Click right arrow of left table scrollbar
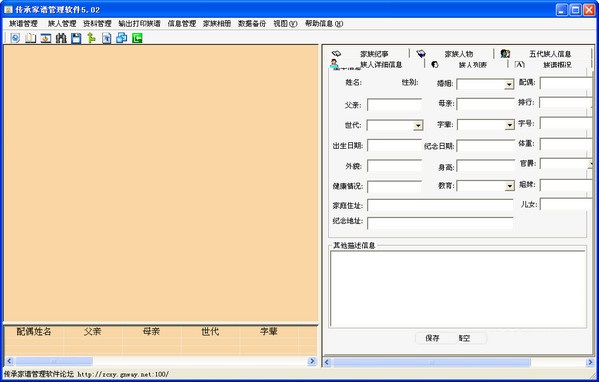 [312, 361]
